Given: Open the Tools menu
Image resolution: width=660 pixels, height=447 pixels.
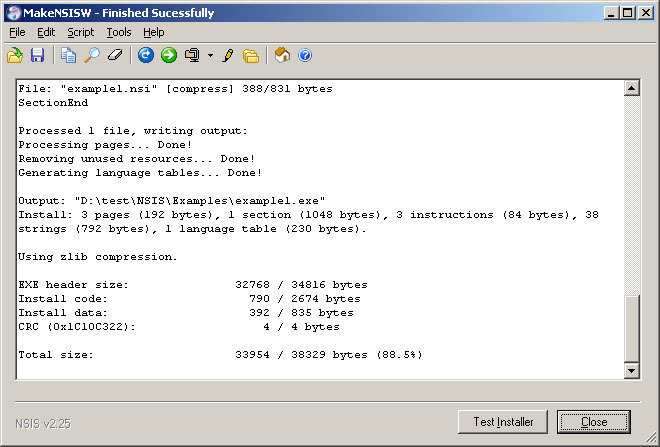Looking at the screenshot, I should [119, 32].
